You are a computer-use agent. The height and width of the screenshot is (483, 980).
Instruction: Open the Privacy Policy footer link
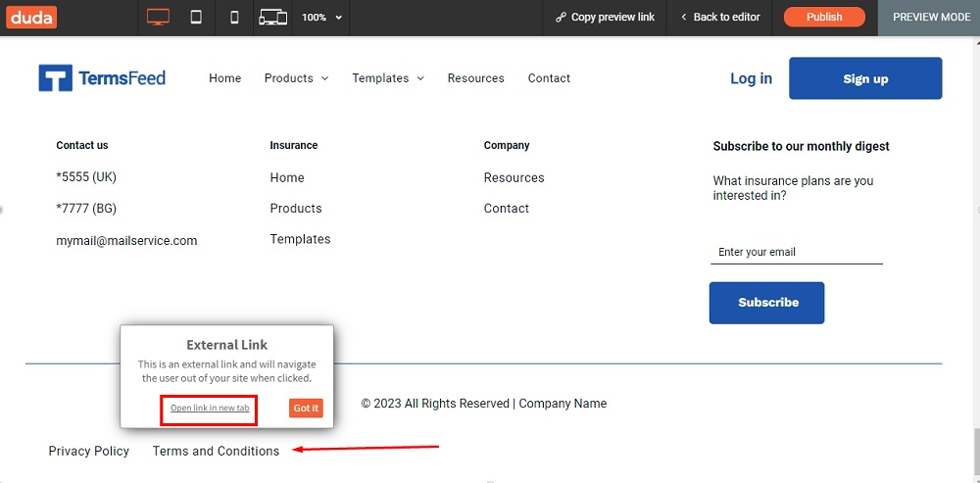(89, 451)
